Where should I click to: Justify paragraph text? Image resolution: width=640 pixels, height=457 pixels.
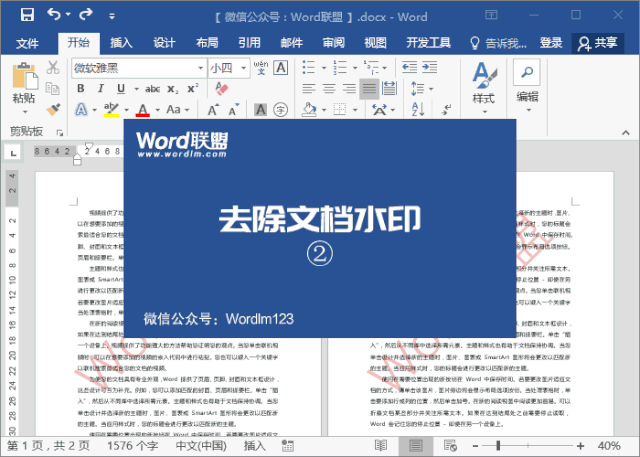(x=369, y=89)
